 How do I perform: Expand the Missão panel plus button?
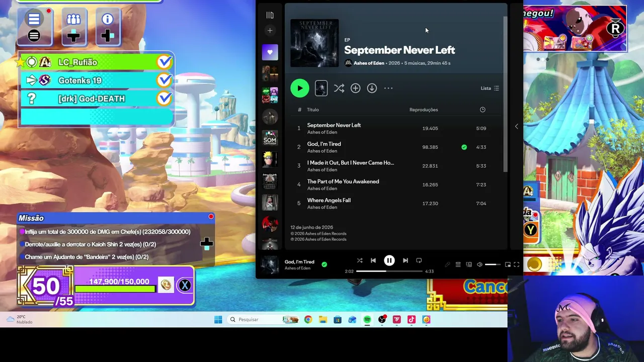coord(206,244)
